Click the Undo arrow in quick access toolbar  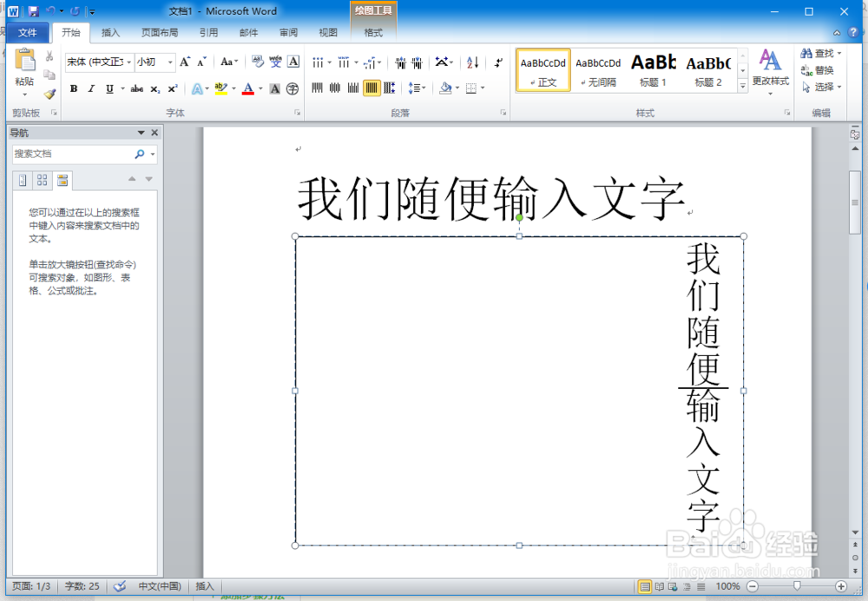[50, 11]
